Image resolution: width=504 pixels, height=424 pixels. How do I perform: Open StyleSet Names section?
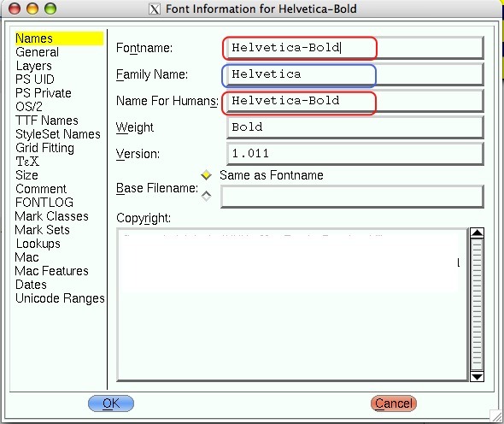click(x=58, y=134)
